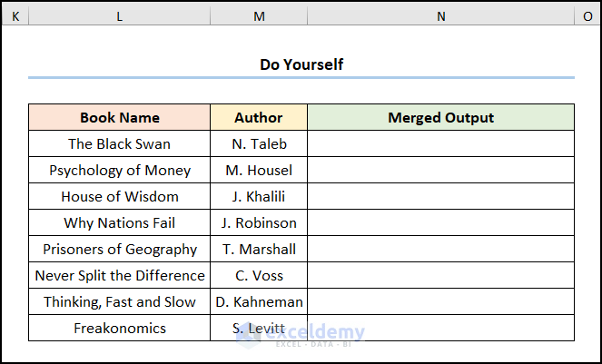Select the D. Kahneman author cell
Viewport: 602px width, 364px height.
pos(259,301)
